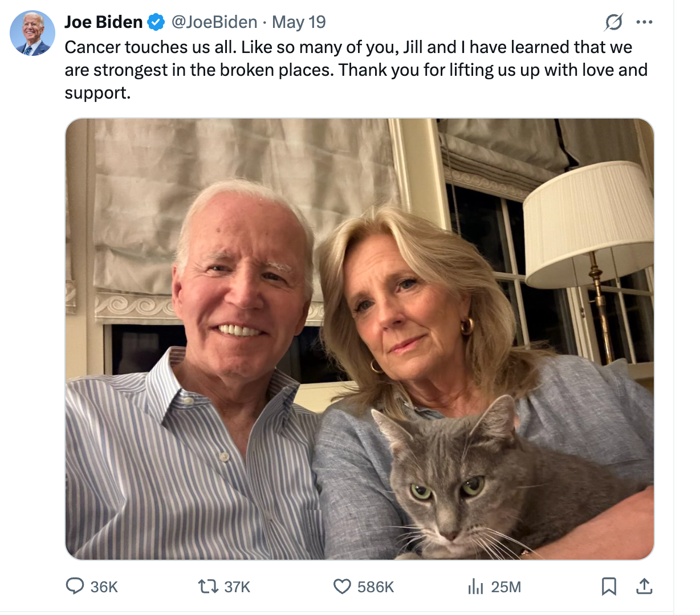Viewport: 700px width, 615px height.
Task: Click the 36K replies count
Action: point(104,587)
